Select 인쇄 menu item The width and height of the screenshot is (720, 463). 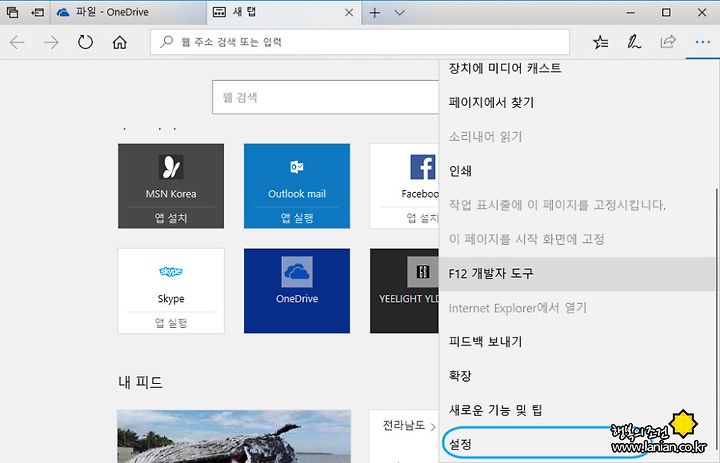(x=577, y=171)
